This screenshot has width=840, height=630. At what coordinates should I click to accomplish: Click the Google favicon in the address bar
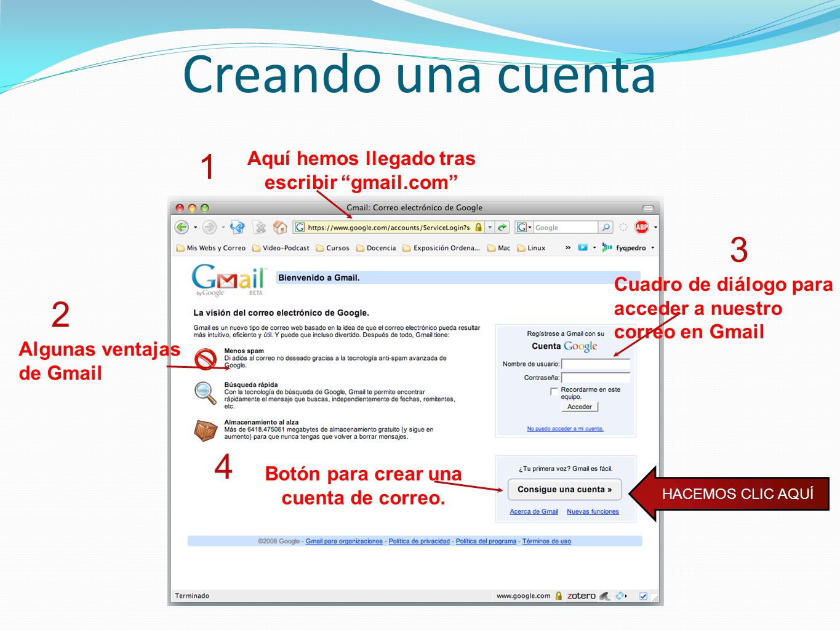click(300, 228)
